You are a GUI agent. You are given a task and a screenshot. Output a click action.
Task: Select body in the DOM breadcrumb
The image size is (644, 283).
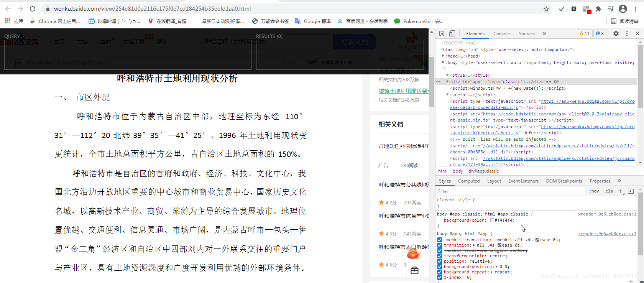tap(458, 171)
